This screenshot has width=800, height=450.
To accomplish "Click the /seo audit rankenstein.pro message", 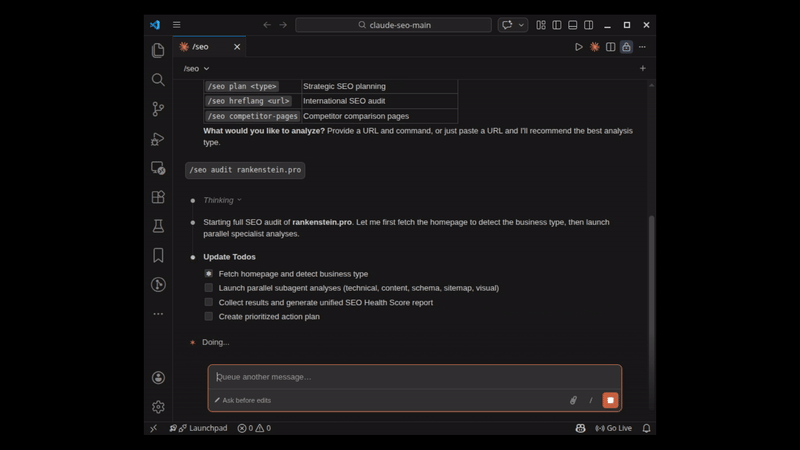I will click(245, 170).
